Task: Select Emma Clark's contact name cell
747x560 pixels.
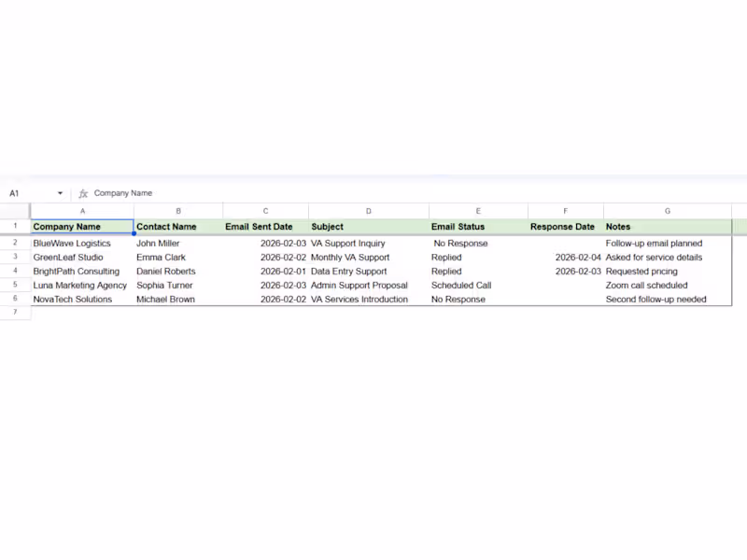Action: (161, 257)
